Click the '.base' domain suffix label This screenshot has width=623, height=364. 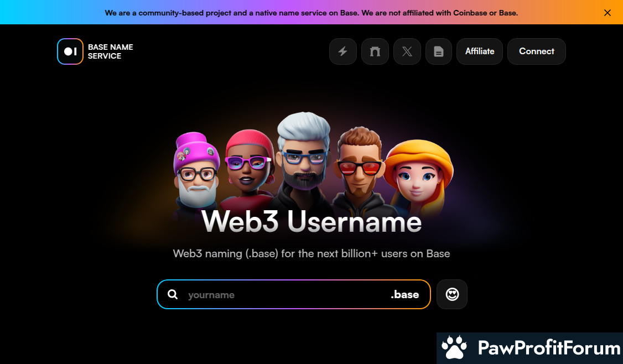(405, 295)
